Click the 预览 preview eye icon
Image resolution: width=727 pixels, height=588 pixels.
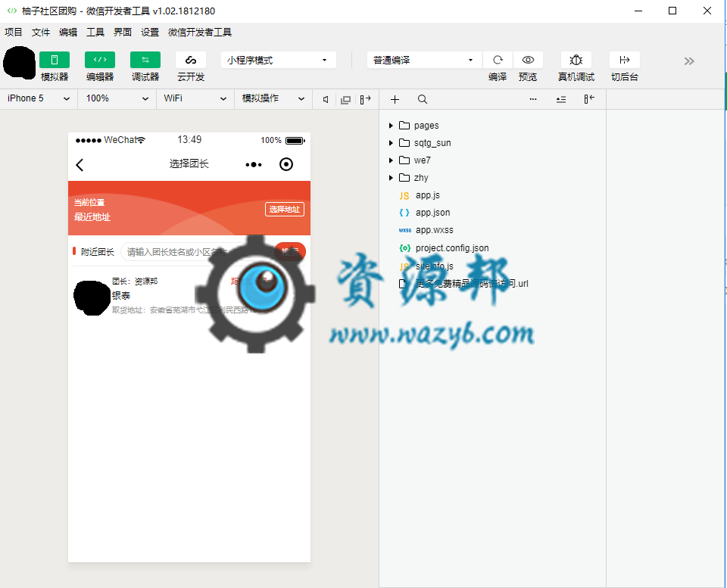coord(528,60)
